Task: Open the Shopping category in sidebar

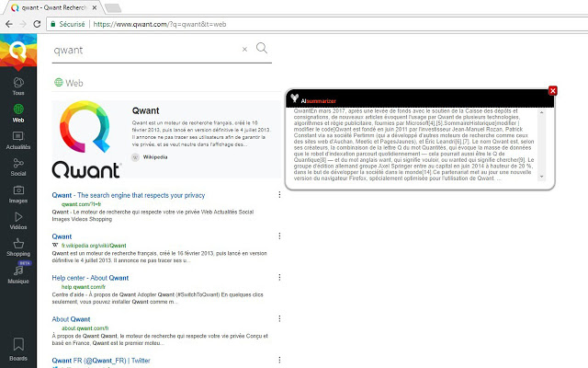Action: (x=18, y=247)
